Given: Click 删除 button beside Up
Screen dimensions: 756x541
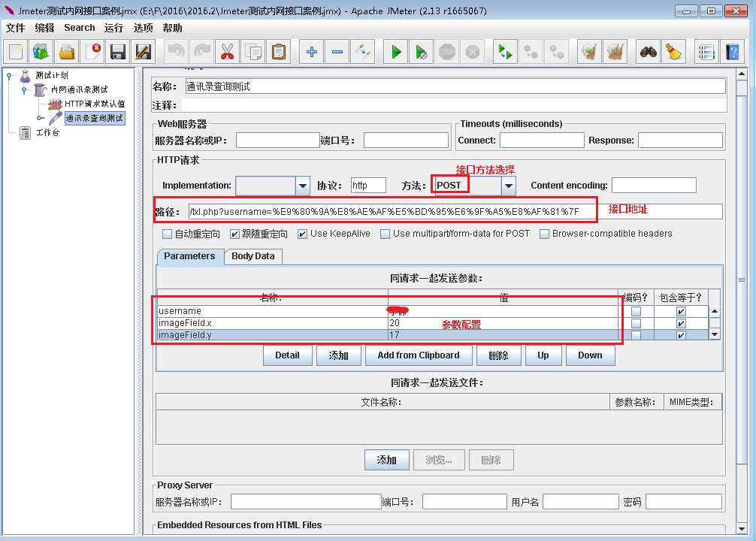Looking at the screenshot, I should click(x=498, y=355).
